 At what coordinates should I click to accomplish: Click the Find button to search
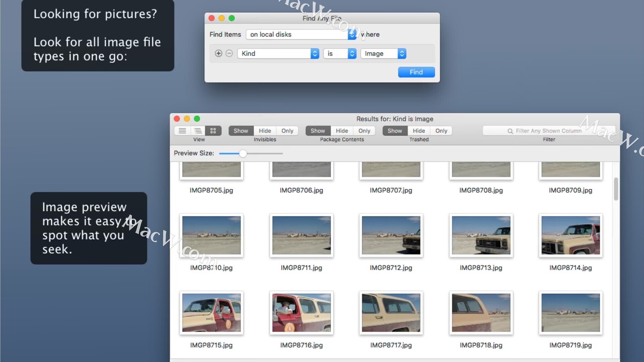(416, 72)
